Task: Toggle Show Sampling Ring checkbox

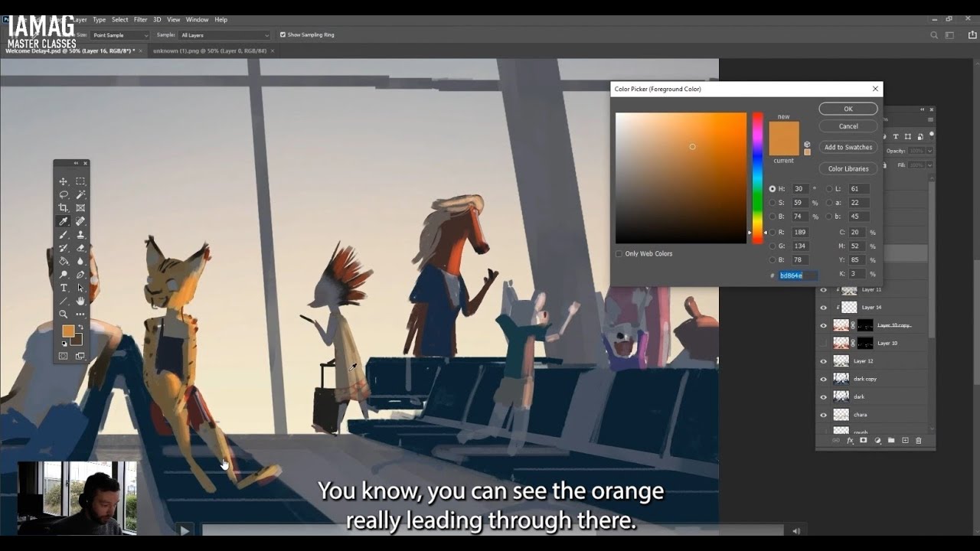Action: 283,34
